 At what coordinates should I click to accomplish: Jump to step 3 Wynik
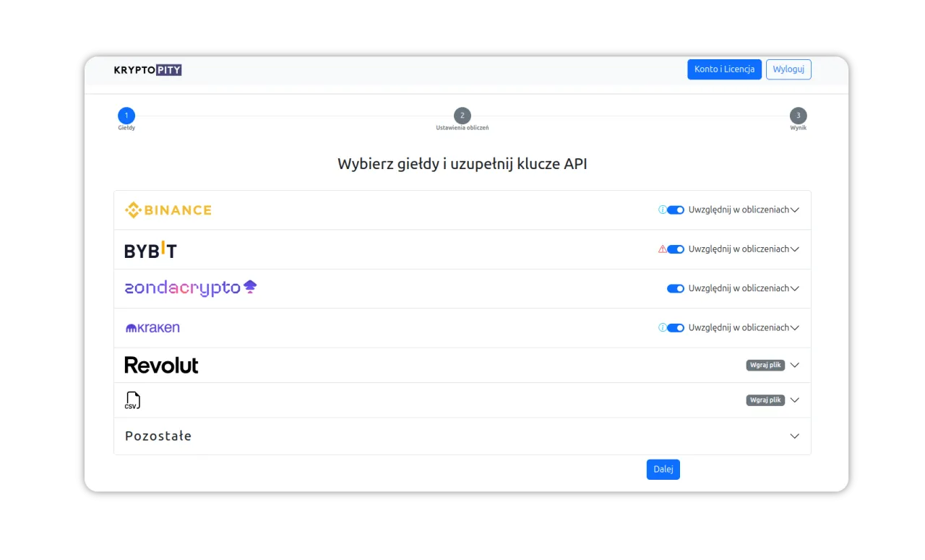pyautogui.click(x=798, y=116)
